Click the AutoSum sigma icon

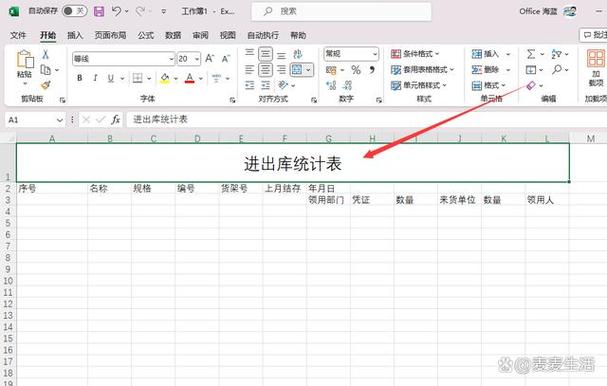(531, 54)
